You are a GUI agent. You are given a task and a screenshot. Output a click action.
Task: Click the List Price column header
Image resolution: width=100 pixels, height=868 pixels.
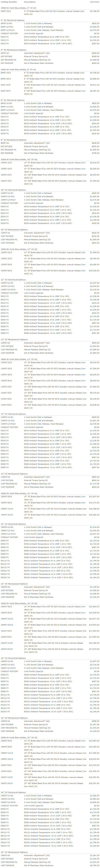point(94,2)
